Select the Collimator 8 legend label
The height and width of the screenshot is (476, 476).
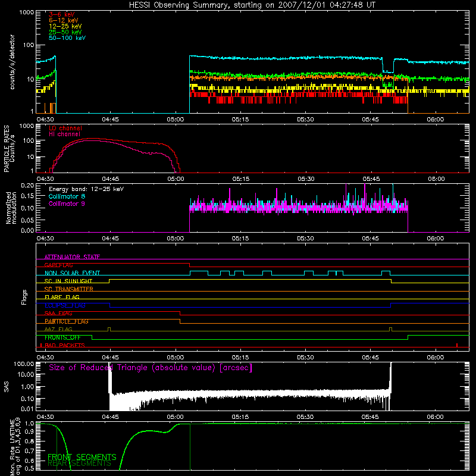pos(67,196)
